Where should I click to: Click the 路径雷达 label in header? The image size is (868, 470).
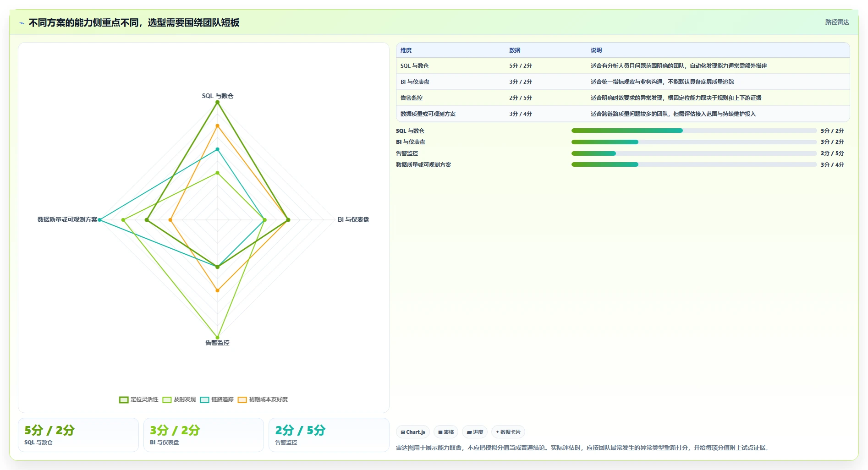point(837,22)
